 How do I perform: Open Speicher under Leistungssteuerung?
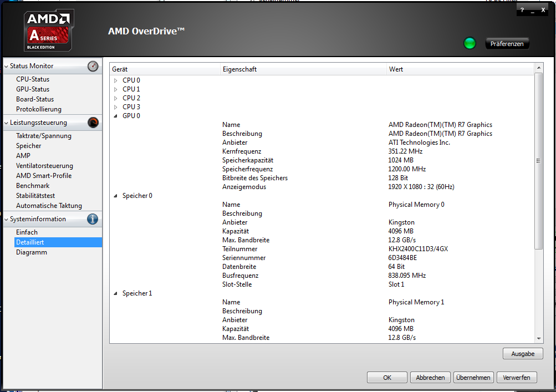[28, 145]
